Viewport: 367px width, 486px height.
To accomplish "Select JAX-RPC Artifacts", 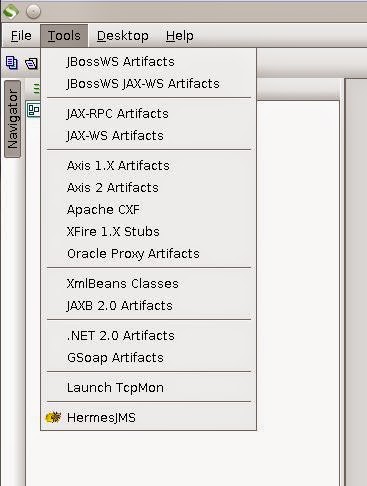I will pyautogui.click(x=148, y=114).
